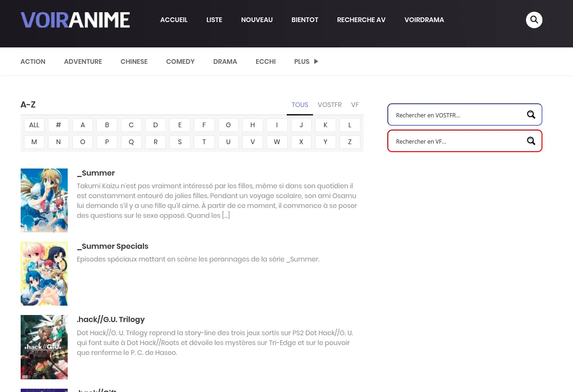Filter anime list by letter A

coord(82,125)
